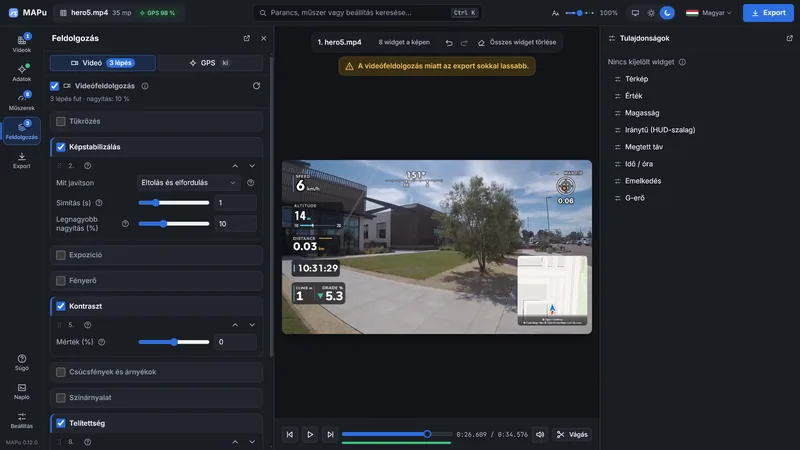Switch to the Videó tab
Viewport: 800px width, 450px height.
tap(103, 63)
